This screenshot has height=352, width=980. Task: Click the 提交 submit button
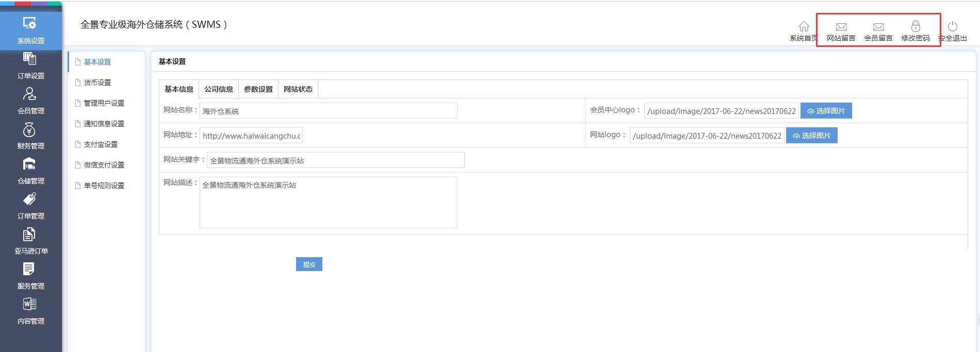tap(309, 264)
